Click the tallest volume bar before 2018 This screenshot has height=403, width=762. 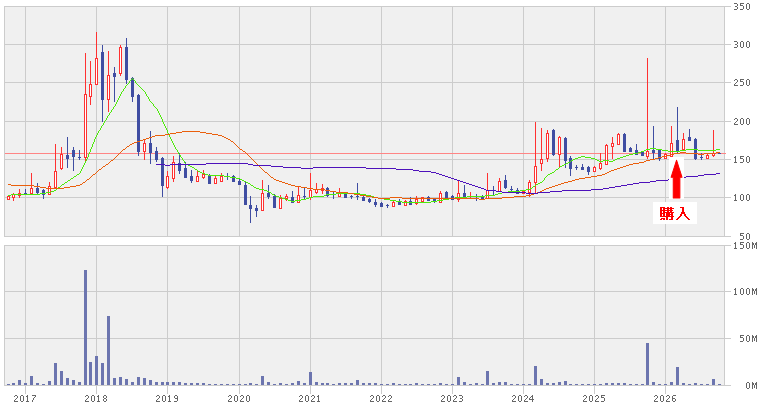86,328
